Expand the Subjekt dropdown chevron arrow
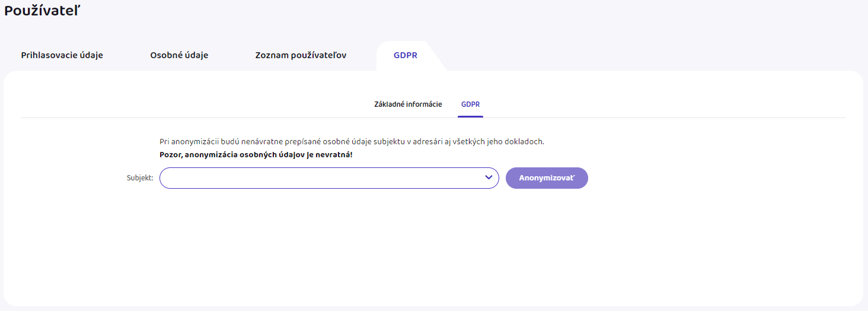The image size is (868, 311). click(489, 177)
